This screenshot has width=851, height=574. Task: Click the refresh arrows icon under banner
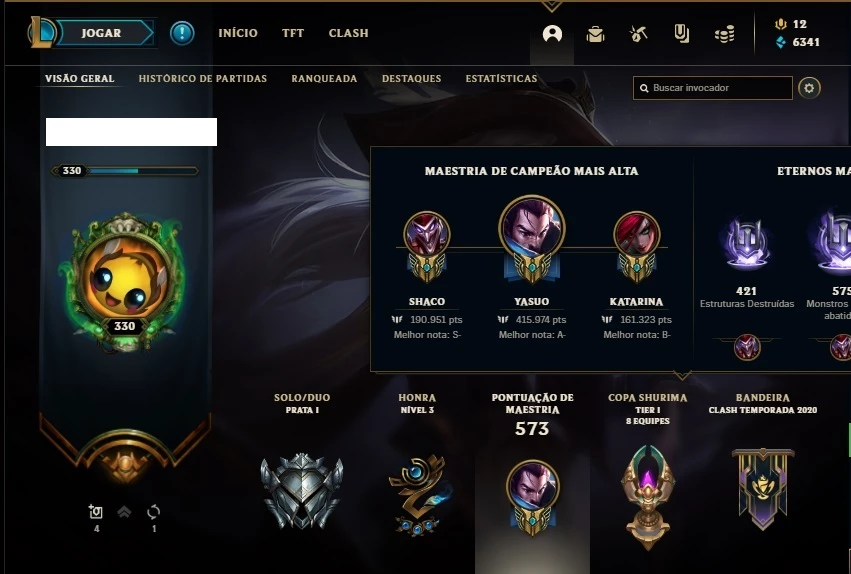[154, 512]
